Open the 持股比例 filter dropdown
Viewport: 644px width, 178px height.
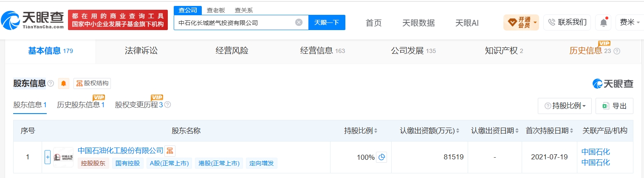click(565, 106)
